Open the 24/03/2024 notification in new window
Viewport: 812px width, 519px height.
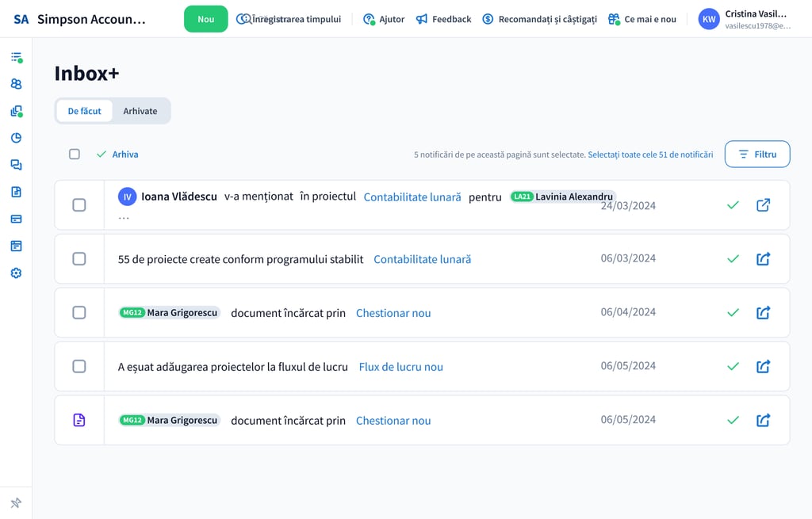pyautogui.click(x=763, y=205)
